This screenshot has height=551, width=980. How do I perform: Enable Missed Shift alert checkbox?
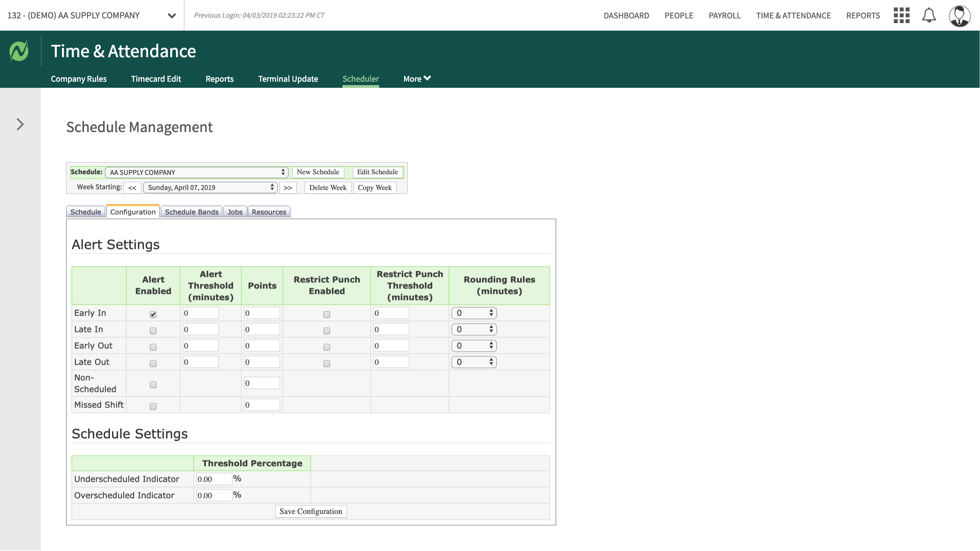[153, 406]
